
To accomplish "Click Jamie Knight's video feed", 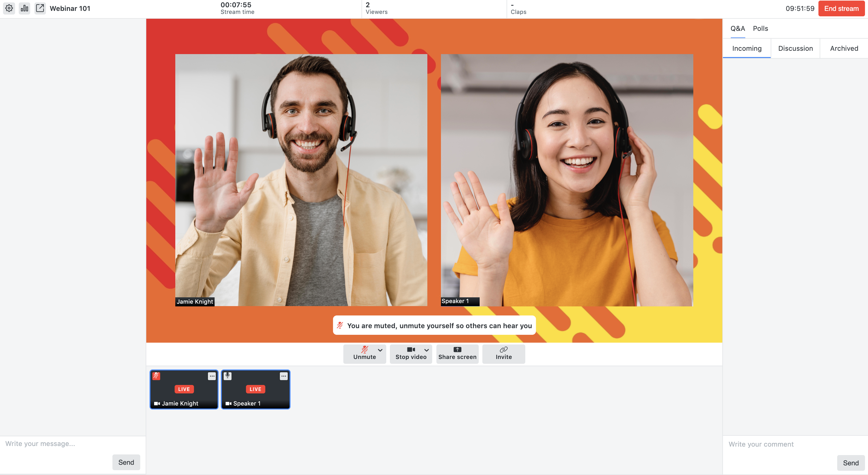I will tap(301, 180).
